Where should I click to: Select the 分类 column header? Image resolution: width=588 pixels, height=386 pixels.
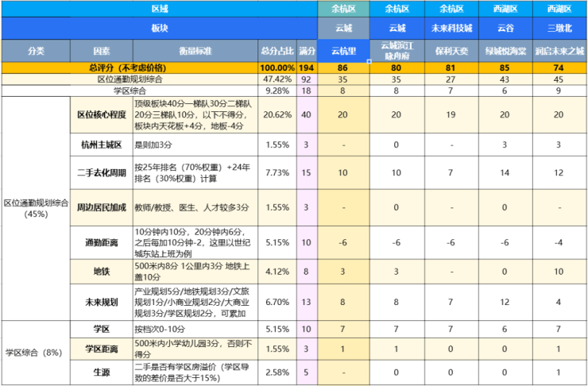[35, 50]
